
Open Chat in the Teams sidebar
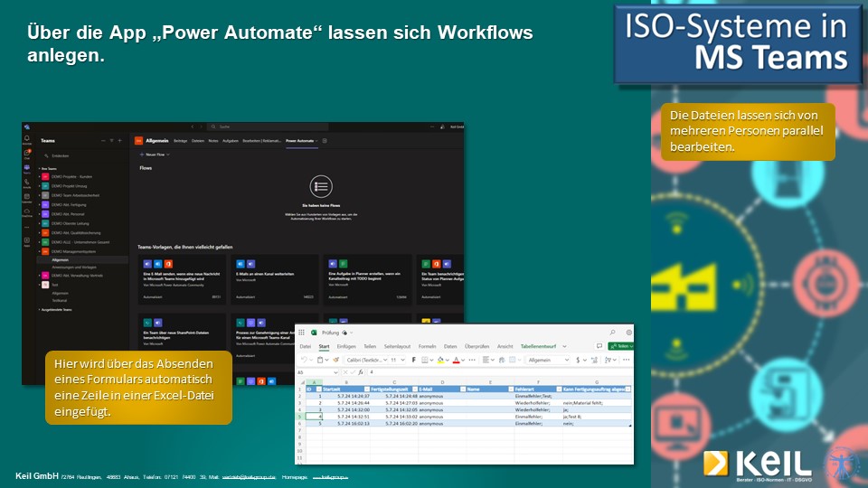tap(27, 154)
